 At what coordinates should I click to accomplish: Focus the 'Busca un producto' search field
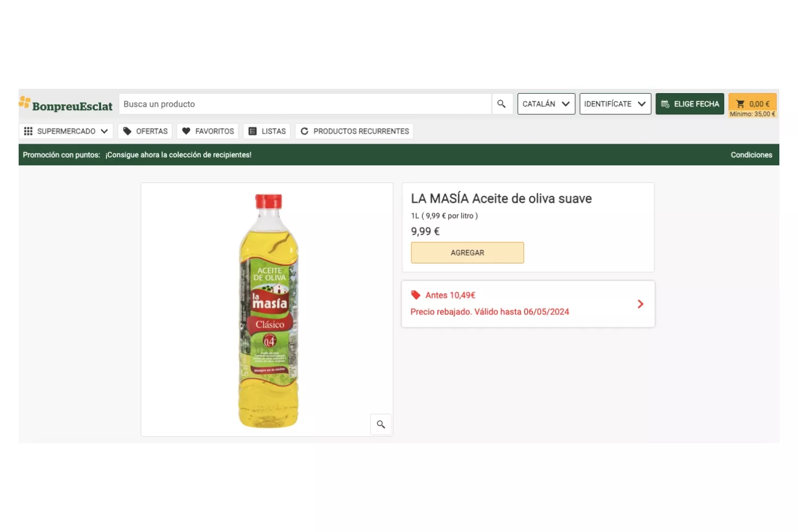point(305,104)
